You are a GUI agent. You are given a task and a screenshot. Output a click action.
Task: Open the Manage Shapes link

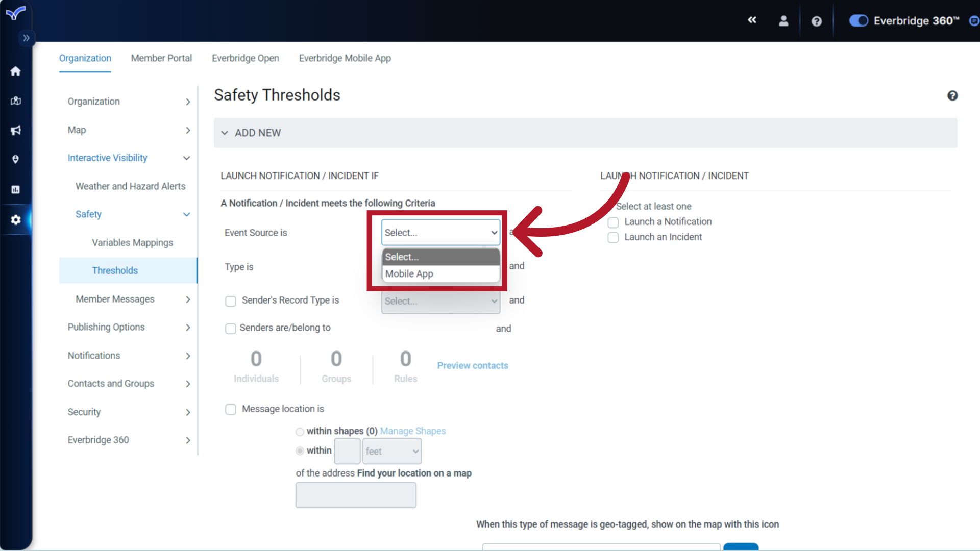click(412, 431)
